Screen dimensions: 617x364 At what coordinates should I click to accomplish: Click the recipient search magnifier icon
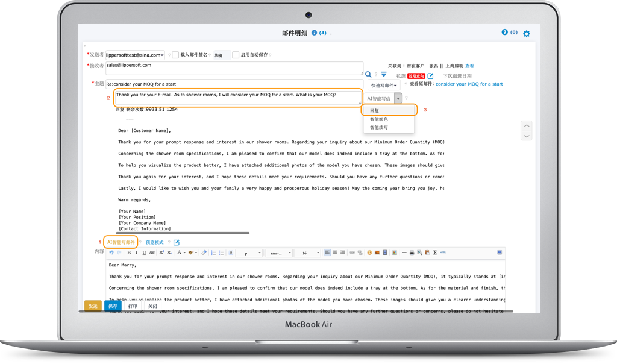pos(368,74)
